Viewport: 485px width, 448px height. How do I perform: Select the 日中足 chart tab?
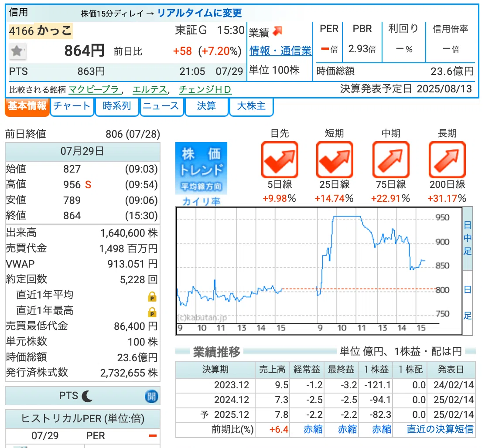[468, 238]
